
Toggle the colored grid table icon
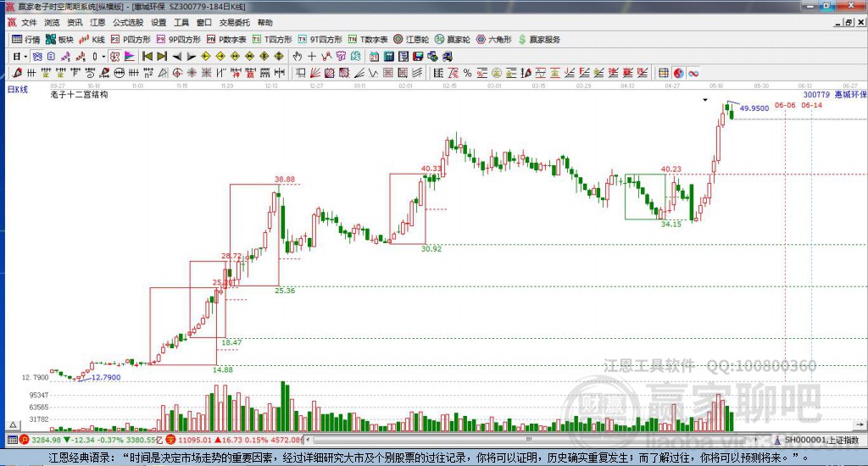(663, 73)
